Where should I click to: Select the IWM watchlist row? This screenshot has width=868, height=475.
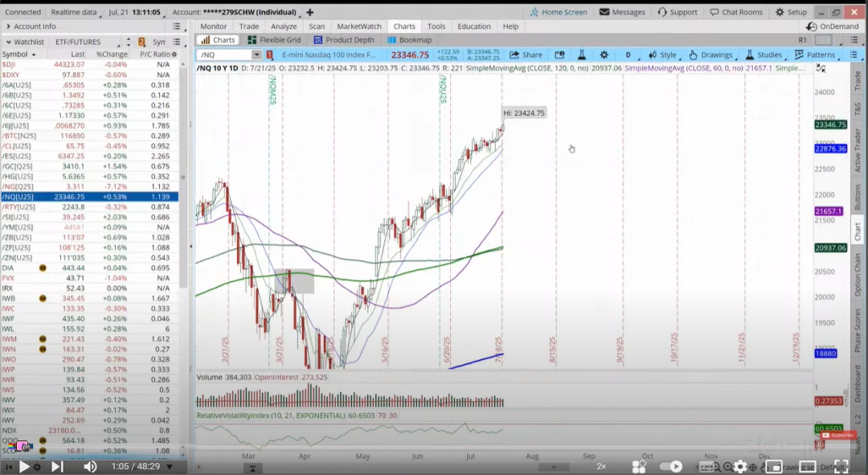pos(90,339)
